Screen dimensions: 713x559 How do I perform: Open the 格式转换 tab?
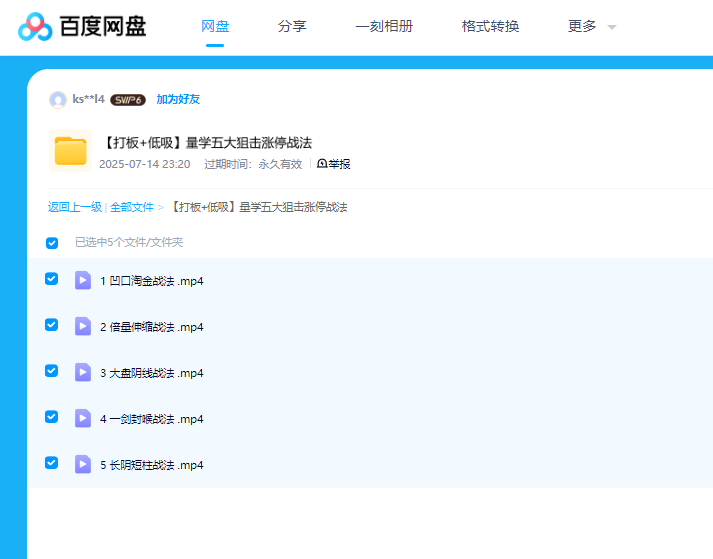click(x=490, y=27)
